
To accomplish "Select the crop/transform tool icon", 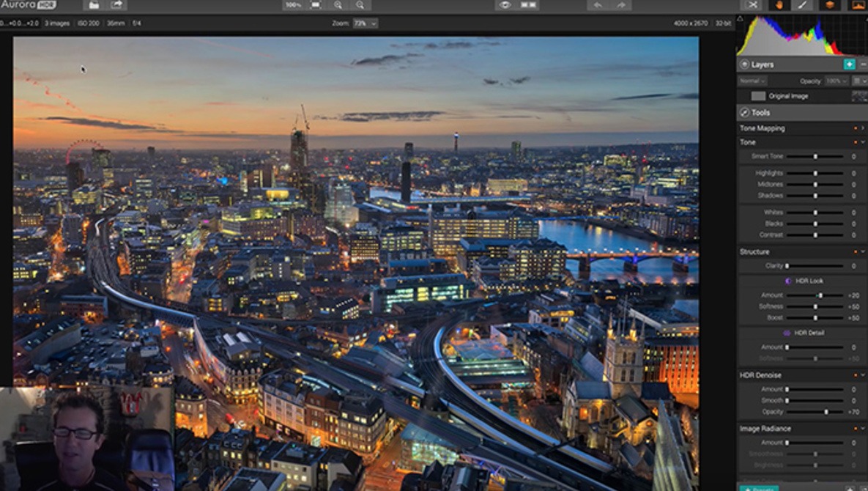I will (x=753, y=5).
